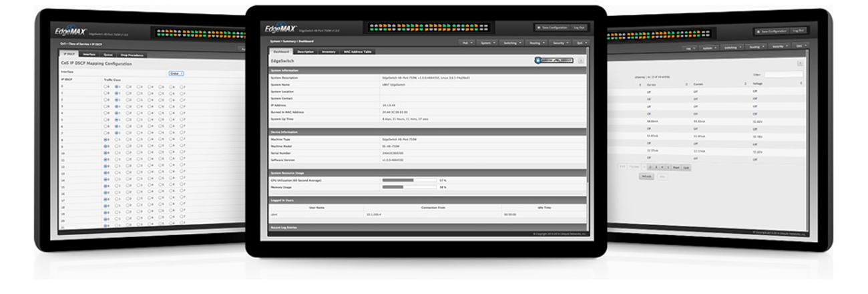Switch to the MAC Address Table tab
The width and height of the screenshot is (868, 294).
point(359,51)
